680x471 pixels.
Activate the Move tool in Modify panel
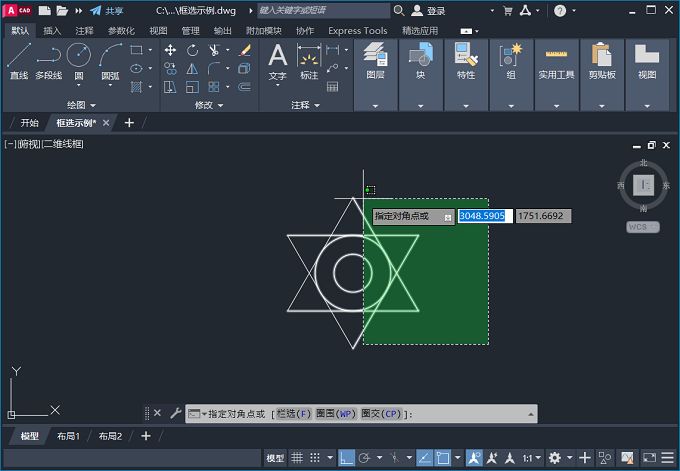tap(170, 50)
